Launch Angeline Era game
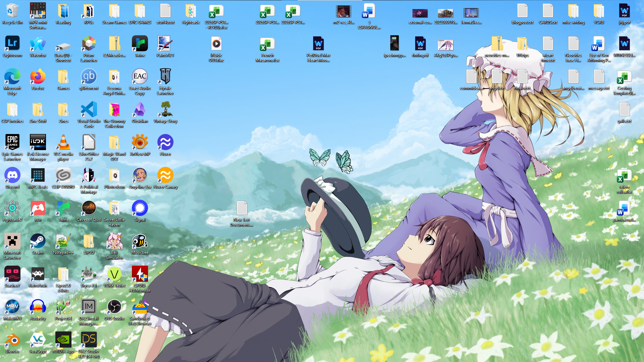Viewport: 644px width, 362px height. click(140, 179)
